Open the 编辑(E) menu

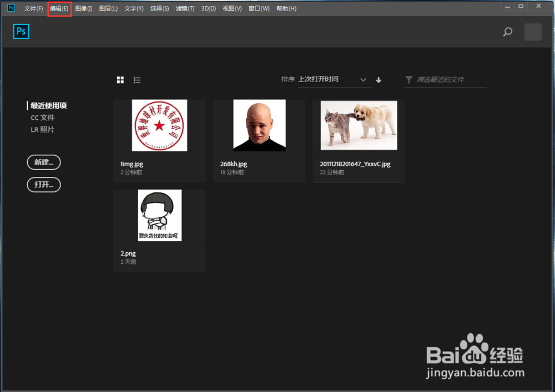click(x=59, y=8)
